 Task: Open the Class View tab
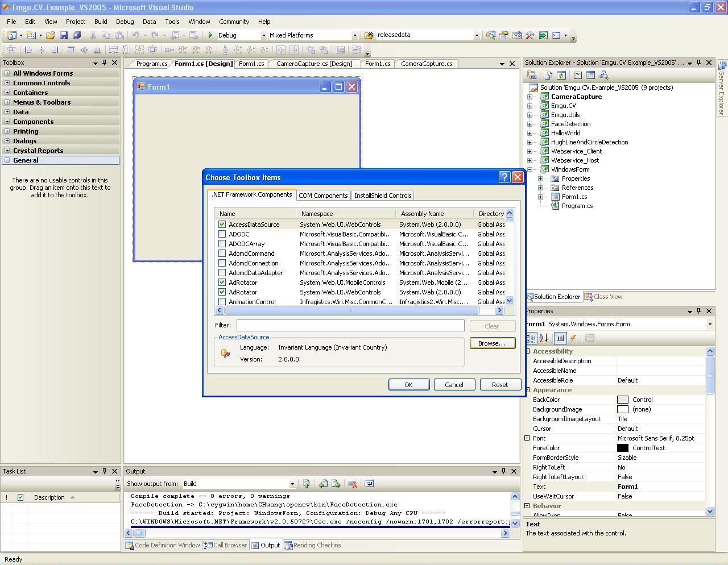(603, 297)
